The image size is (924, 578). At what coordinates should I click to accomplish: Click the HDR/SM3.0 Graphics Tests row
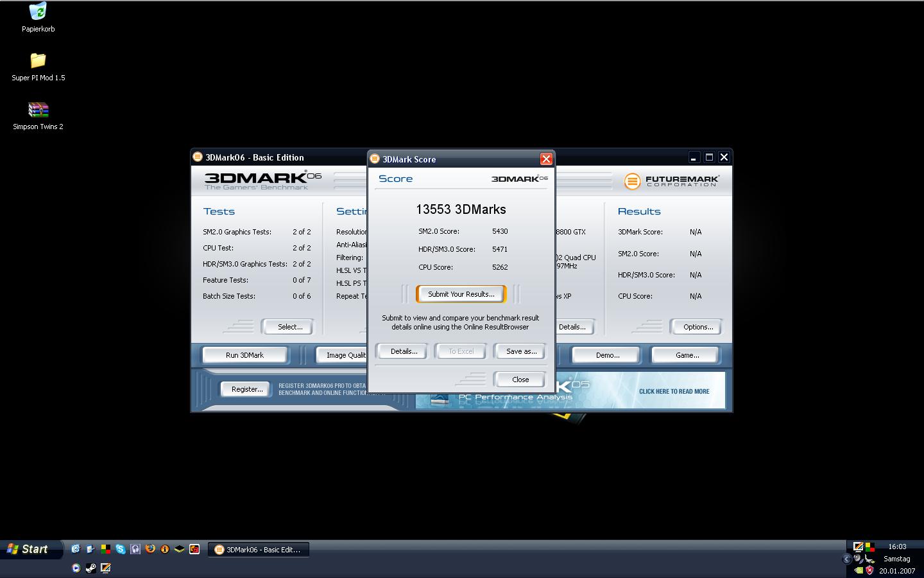click(257, 264)
